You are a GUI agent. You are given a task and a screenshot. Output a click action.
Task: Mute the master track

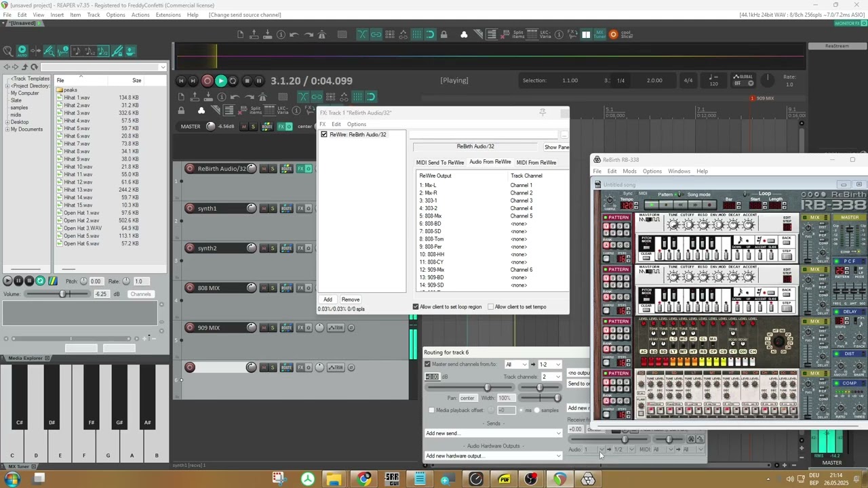(x=244, y=127)
